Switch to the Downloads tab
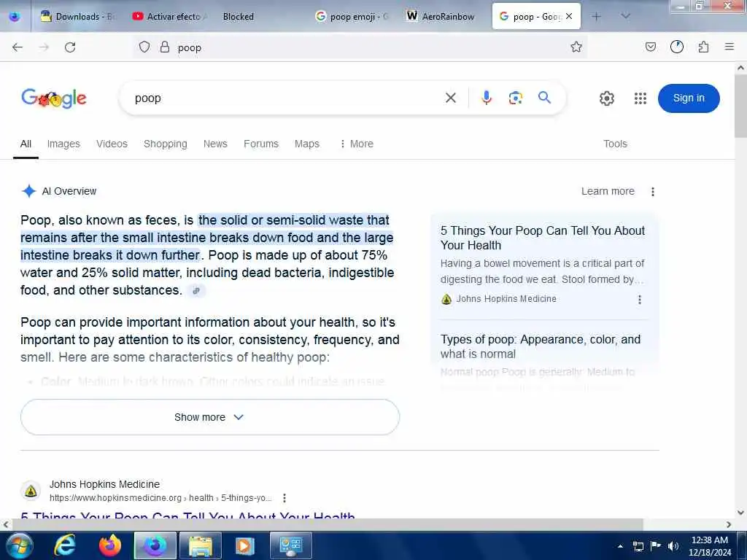The height and width of the screenshot is (560, 747). [79, 17]
